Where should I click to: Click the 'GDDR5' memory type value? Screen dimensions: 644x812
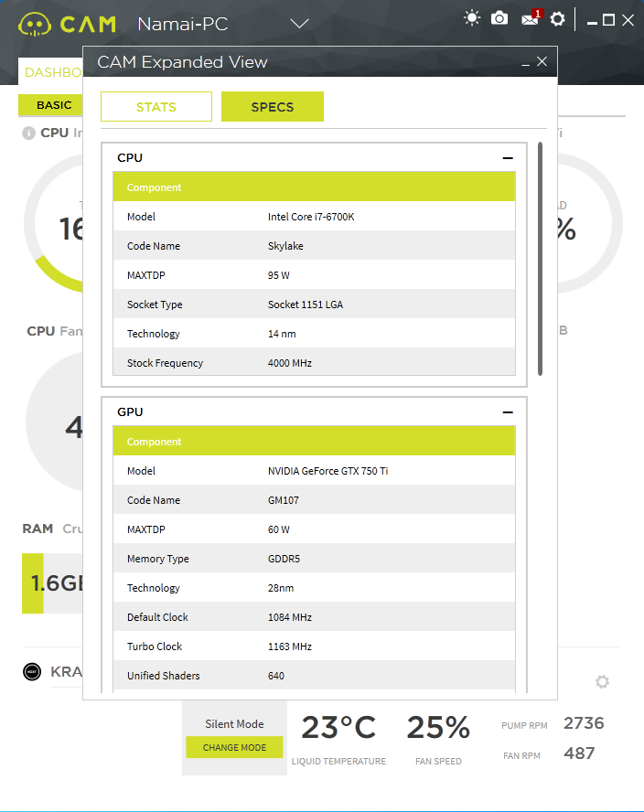tap(284, 559)
